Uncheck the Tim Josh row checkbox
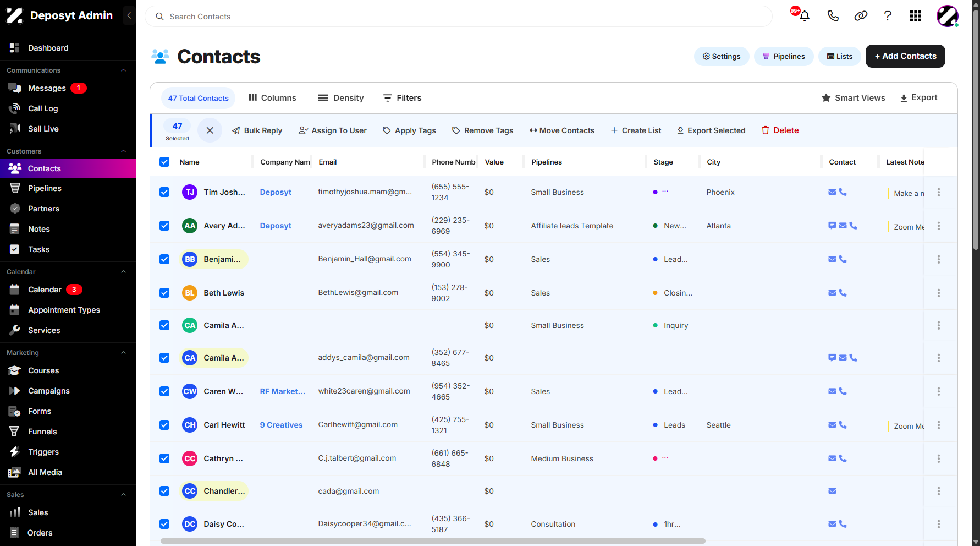Screen dimensions: 980x546 tap(164, 192)
